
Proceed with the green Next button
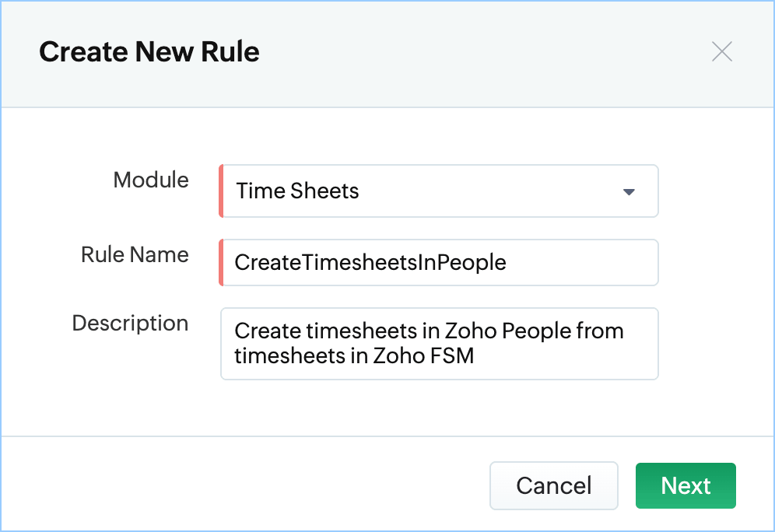(x=686, y=485)
